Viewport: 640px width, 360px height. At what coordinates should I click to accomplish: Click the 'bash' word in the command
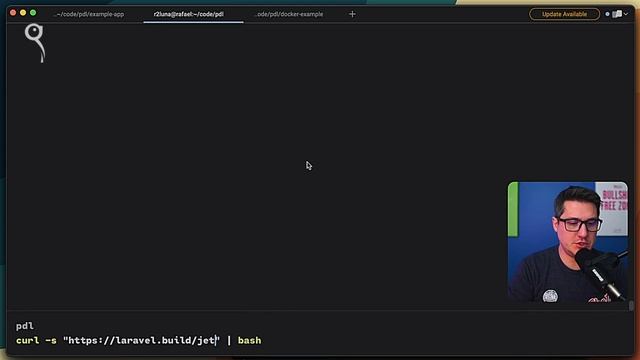coord(249,340)
